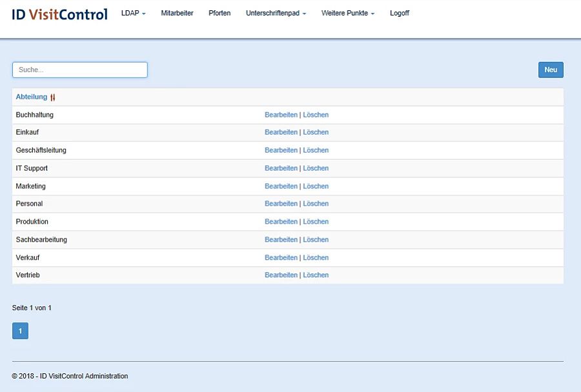Expand the Weitere Punkte dropdown
The height and width of the screenshot is (392, 581).
pos(347,13)
